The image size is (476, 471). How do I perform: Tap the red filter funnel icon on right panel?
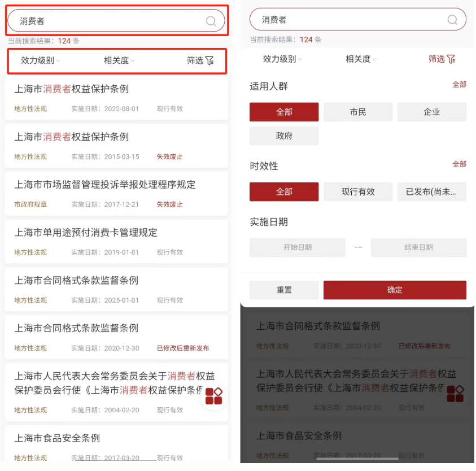pyautogui.click(x=451, y=59)
